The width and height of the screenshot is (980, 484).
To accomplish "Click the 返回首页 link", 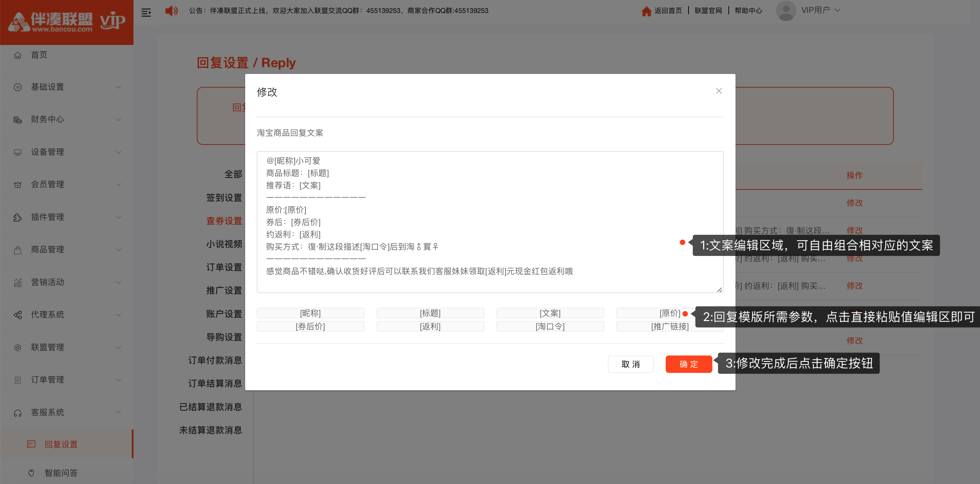I will coord(668,11).
